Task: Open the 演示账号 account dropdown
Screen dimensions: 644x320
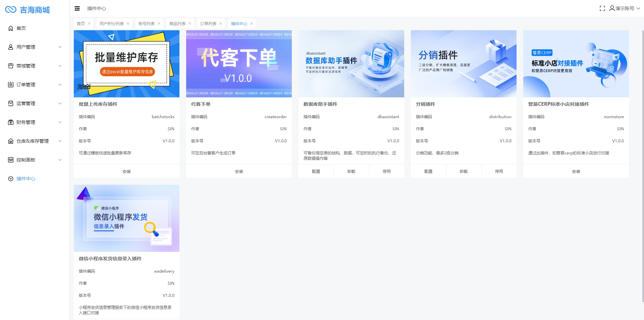Action: (x=625, y=8)
